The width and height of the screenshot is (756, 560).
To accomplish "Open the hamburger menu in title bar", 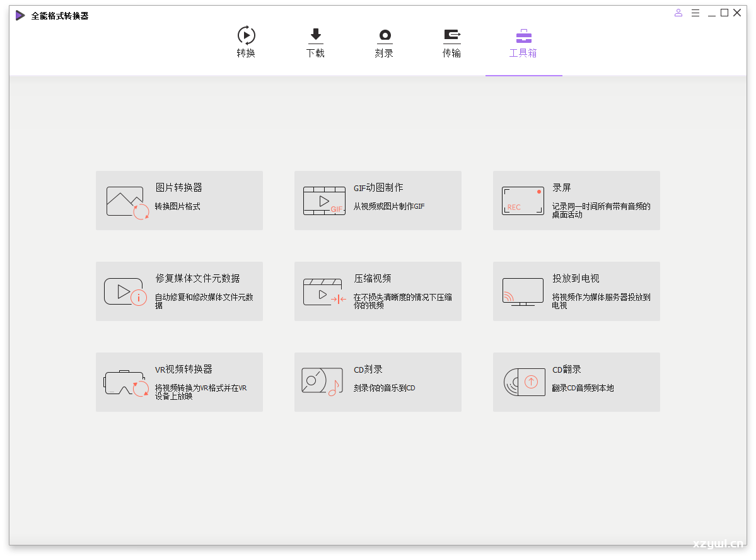I will point(695,13).
